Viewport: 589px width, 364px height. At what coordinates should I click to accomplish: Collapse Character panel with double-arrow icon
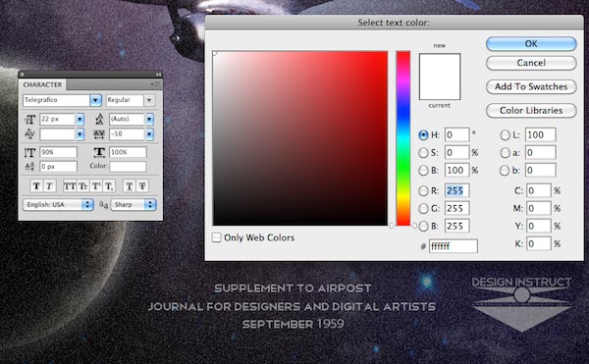158,75
